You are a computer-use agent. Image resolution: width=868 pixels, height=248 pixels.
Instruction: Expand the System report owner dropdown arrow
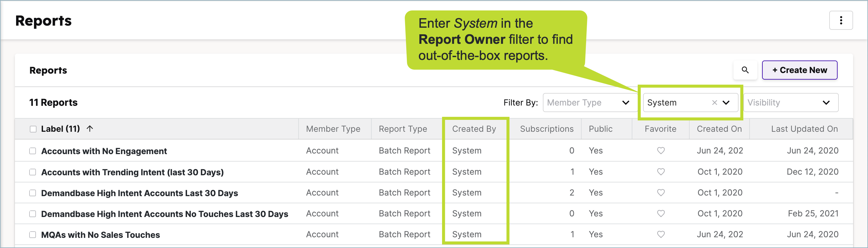[726, 103]
